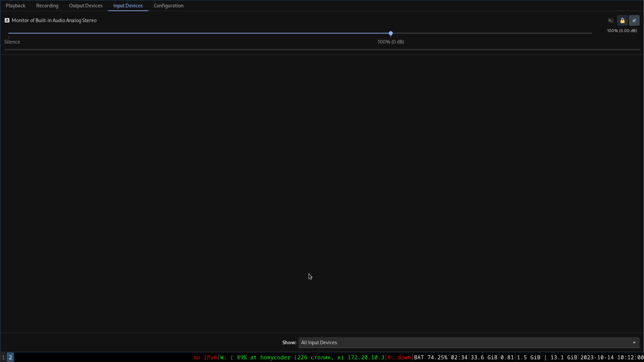Click the wifi homycoder status entry
The width and height of the screenshot is (644, 362).
(x=302, y=357)
